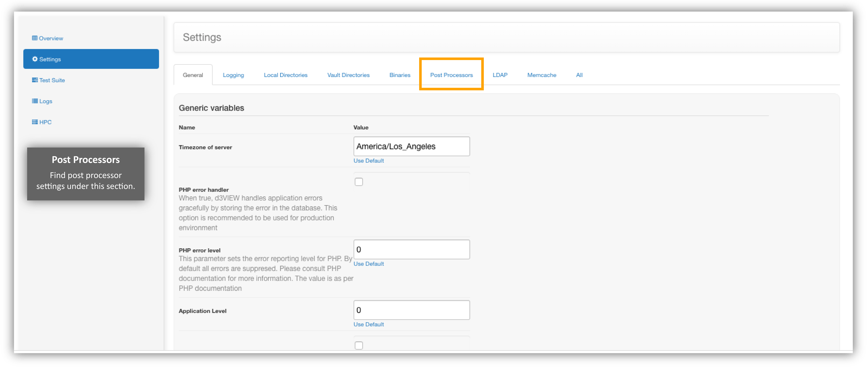Click the PHP error level input field

[411, 249]
